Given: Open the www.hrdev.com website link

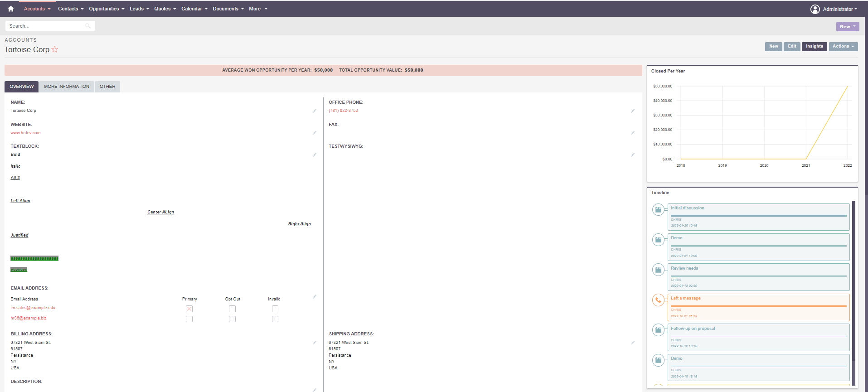Looking at the screenshot, I should pyautogui.click(x=25, y=133).
